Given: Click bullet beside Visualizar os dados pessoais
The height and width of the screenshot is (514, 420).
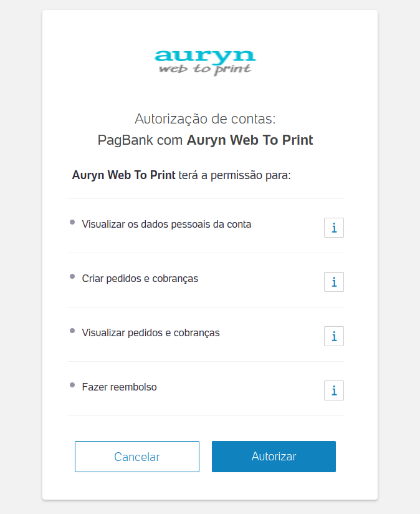Looking at the screenshot, I should click(x=72, y=222).
